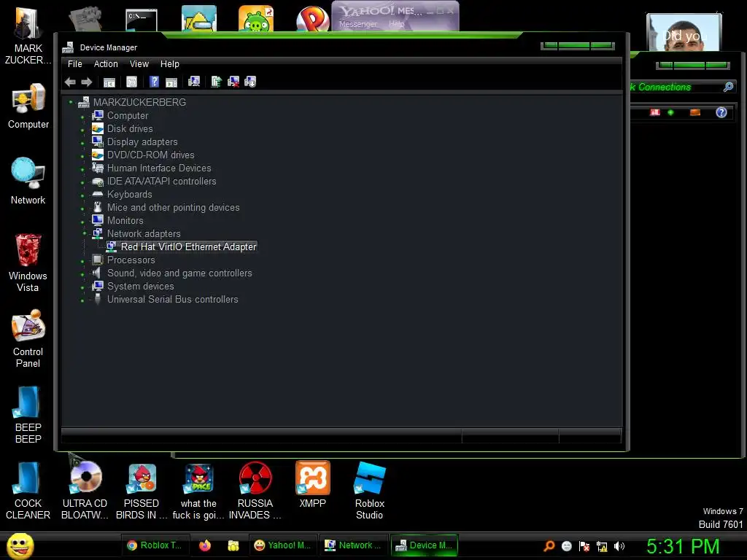Expand the IDE ATA/ATAPI controllers category
The height and width of the screenshot is (560, 747).
click(x=82, y=182)
